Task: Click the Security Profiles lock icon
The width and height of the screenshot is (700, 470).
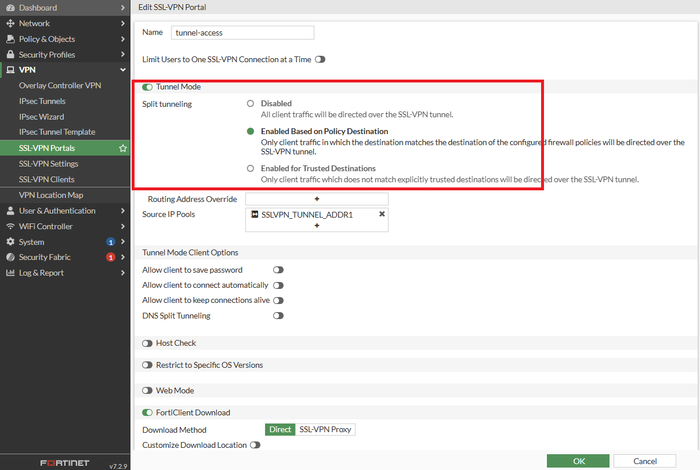Action: [10, 54]
